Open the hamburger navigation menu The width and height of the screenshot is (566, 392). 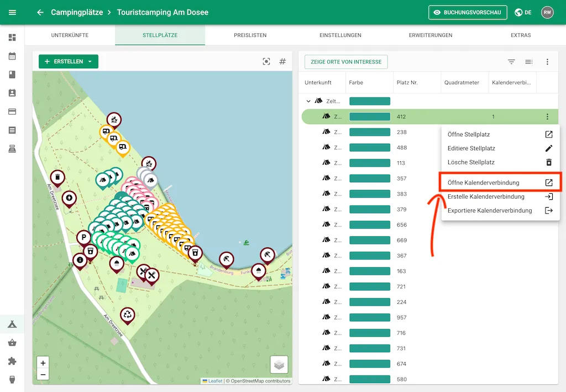12,12
